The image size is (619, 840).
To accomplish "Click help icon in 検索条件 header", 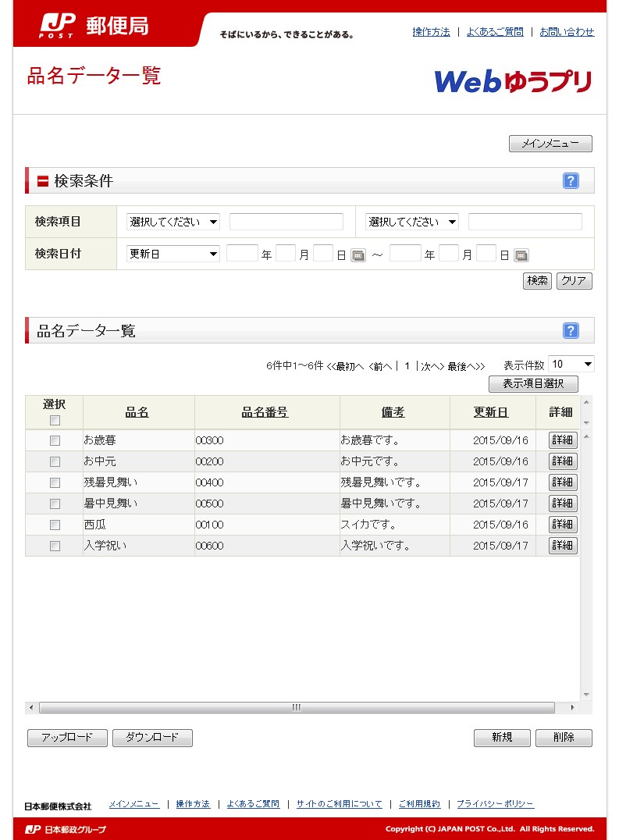I will (571, 181).
